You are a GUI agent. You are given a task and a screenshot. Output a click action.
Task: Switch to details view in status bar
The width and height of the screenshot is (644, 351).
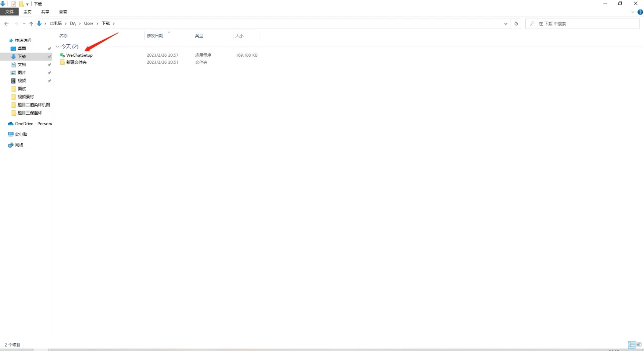pos(631,344)
